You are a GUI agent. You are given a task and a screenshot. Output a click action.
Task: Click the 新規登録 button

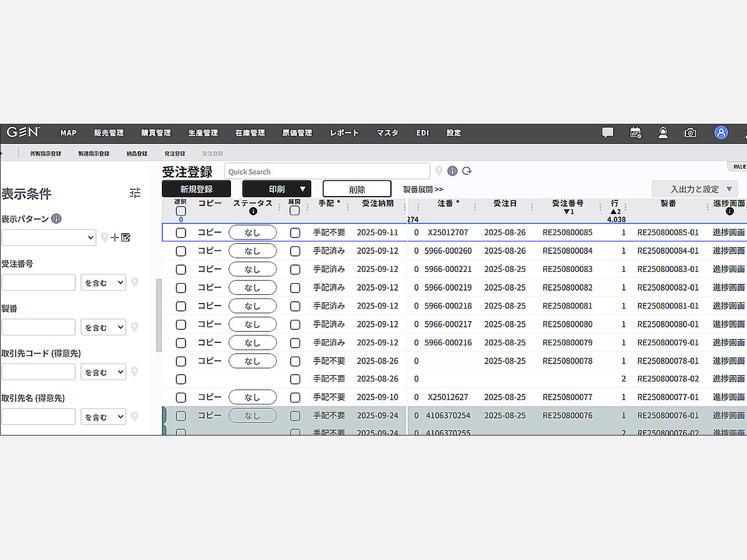pyautogui.click(x=196, y=189)
